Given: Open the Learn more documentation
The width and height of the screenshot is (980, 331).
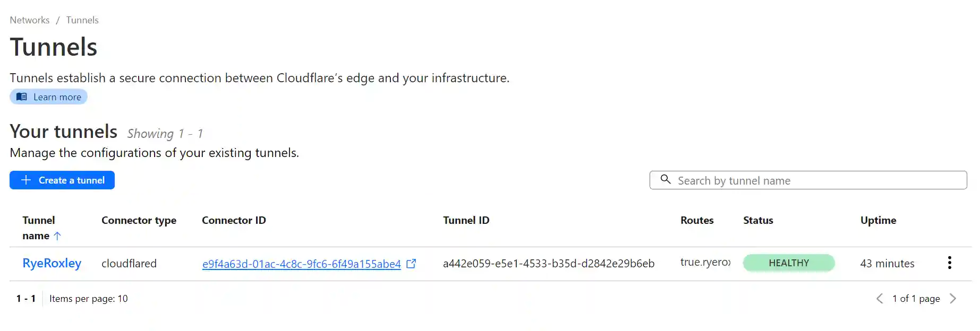Looking at the screenshot, I should point(48,97).
